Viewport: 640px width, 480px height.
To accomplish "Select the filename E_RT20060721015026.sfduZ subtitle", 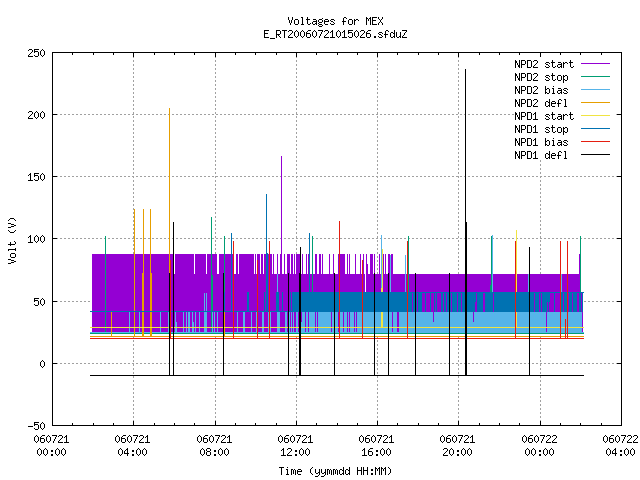I will tap(335, 34).
